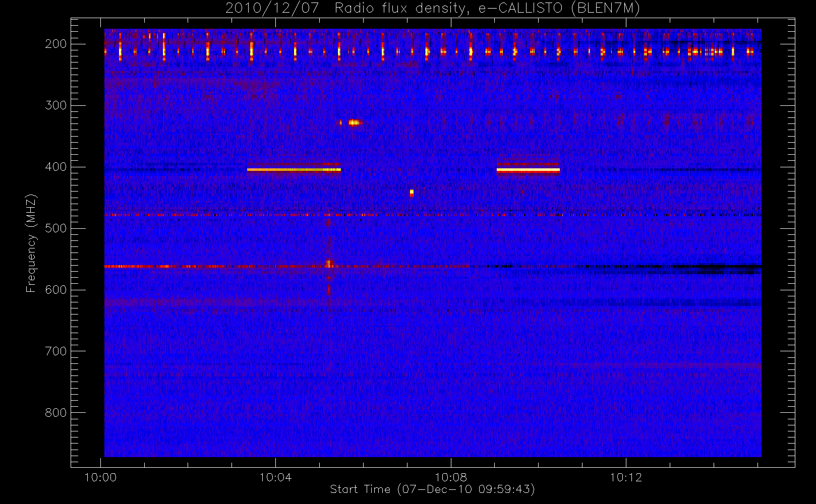Click the yellow emission bar starting before 10:04
This screenshot has width=816, height=504.
pos(294,170)
